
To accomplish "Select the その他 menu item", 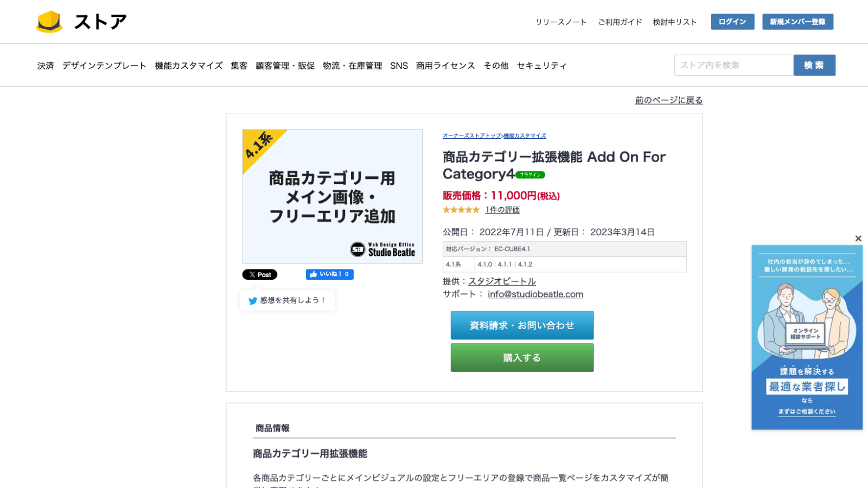I will 496,66.
